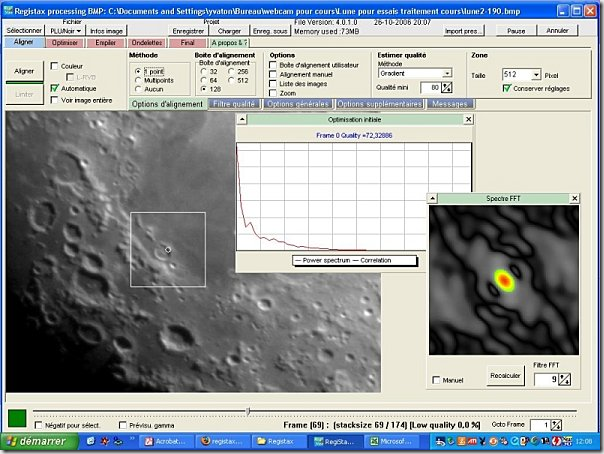Switch to the Microsoft Excel taskbar item
Screen dimensions: 604x454
392,441
